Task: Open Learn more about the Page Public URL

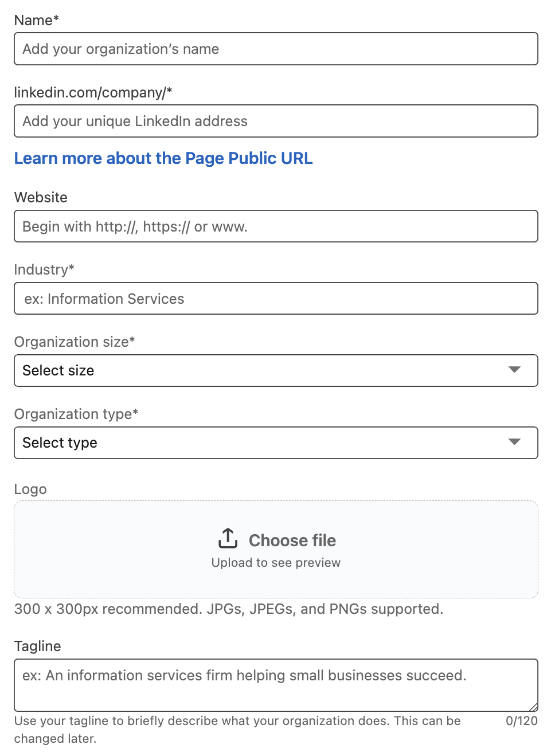Action: coord(163,158)
